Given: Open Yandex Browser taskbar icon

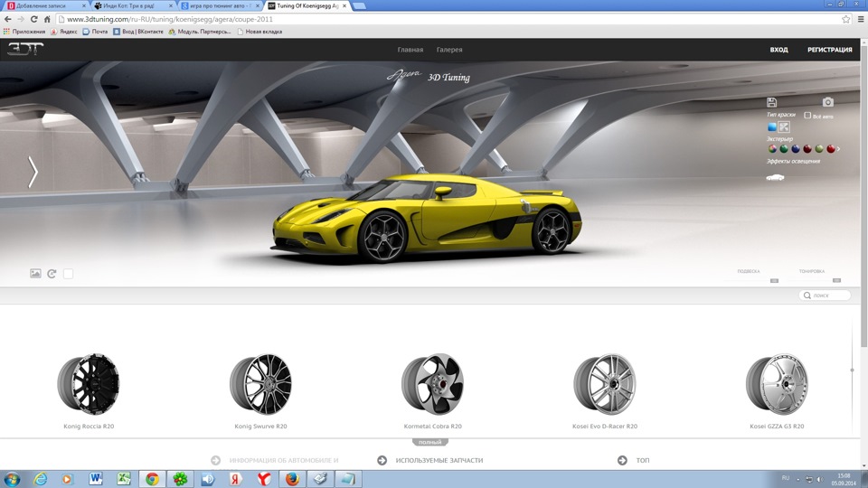Looking at the screenshot, I should pyautogui.click(x=264, y=479).
